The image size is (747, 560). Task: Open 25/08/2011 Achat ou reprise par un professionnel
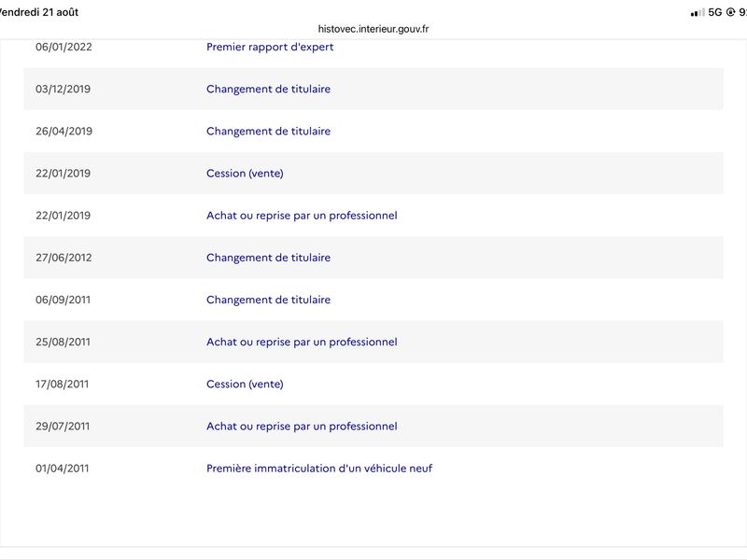point(302,342)
